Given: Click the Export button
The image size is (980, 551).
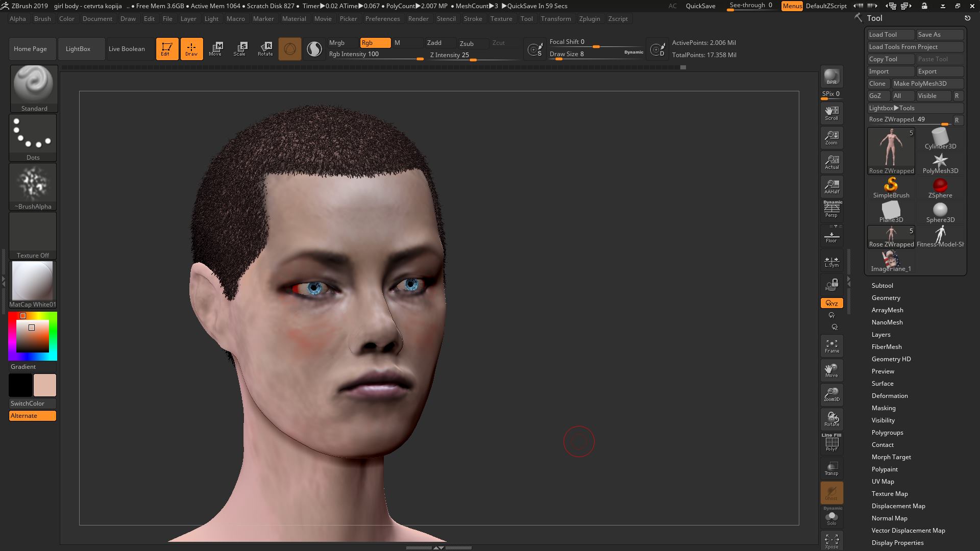Looking at the screenshot, I should tap(940, 71).
